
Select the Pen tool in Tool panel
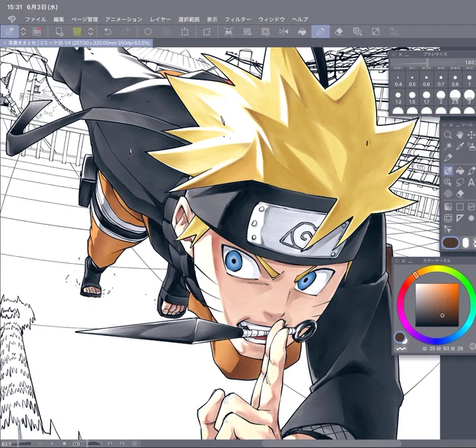tap(448, 157)
